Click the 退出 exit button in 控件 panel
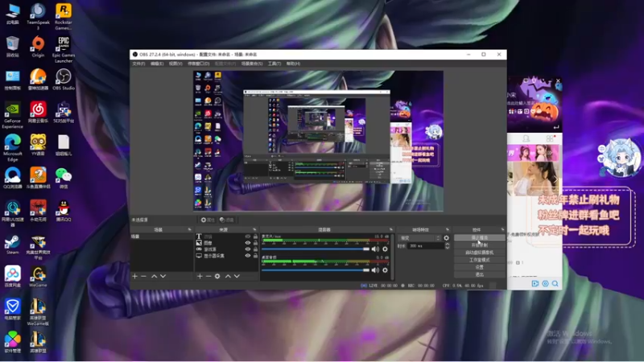Viewport: 644px width, 362px height. click(x=479, y=274)
